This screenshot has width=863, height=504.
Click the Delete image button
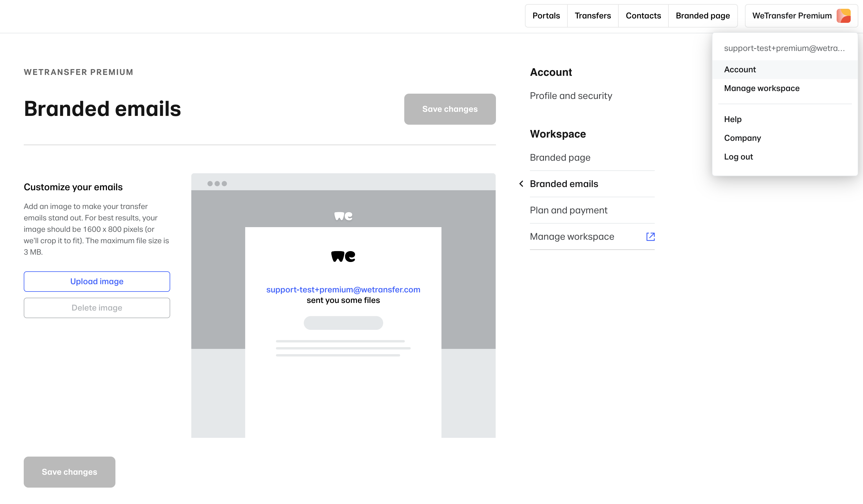(97, 308)
